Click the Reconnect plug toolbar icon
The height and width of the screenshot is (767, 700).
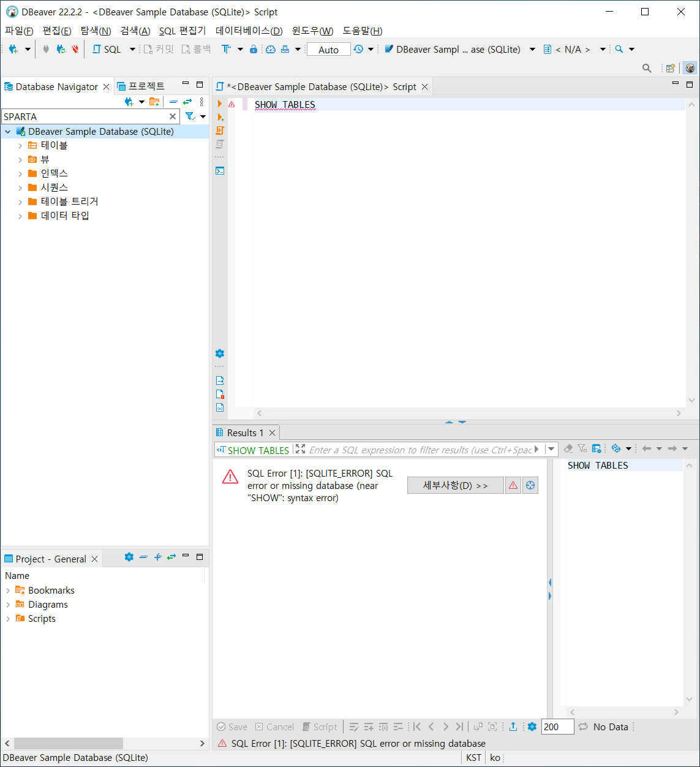pos(61,49)
